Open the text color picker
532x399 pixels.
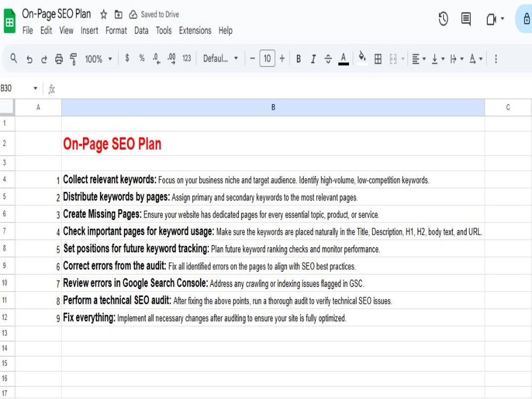(343, 59)
